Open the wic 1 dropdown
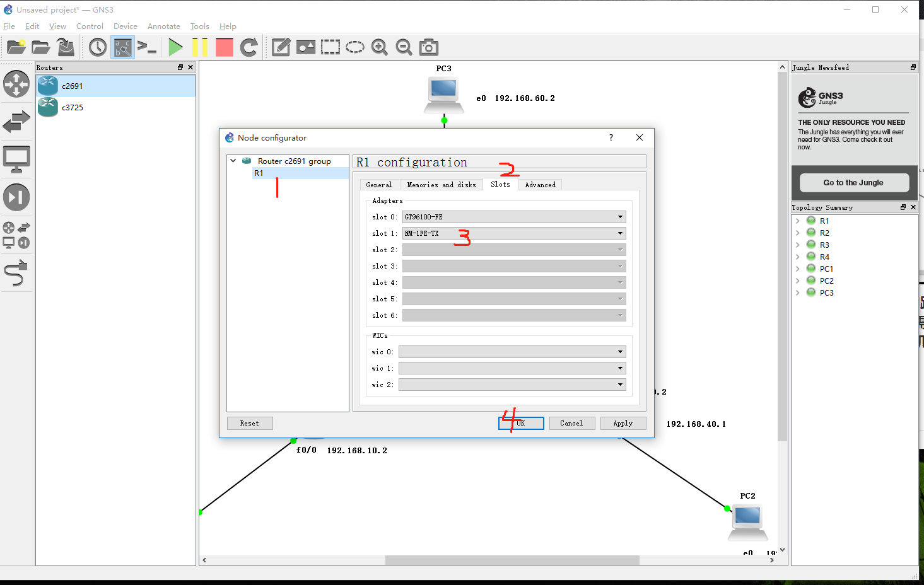Screen dimensions: 924x585 click(x=512, y=368)
